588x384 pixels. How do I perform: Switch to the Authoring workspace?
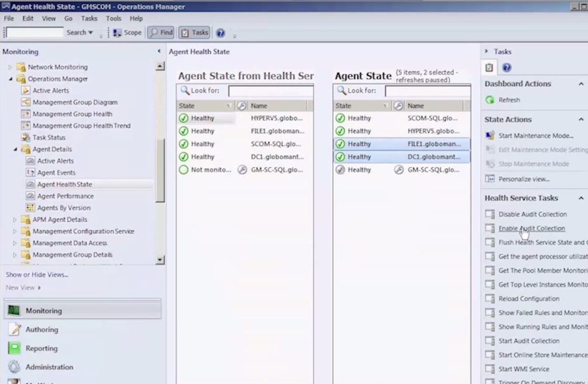click(83, 329)
